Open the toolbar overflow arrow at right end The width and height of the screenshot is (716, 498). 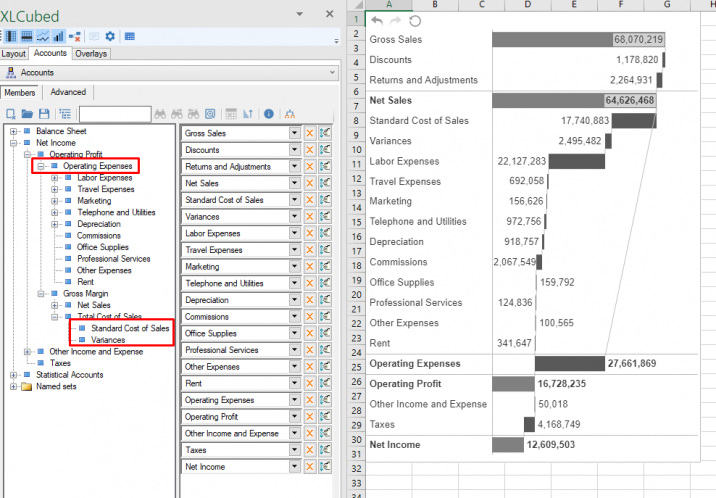pos(337,41)
